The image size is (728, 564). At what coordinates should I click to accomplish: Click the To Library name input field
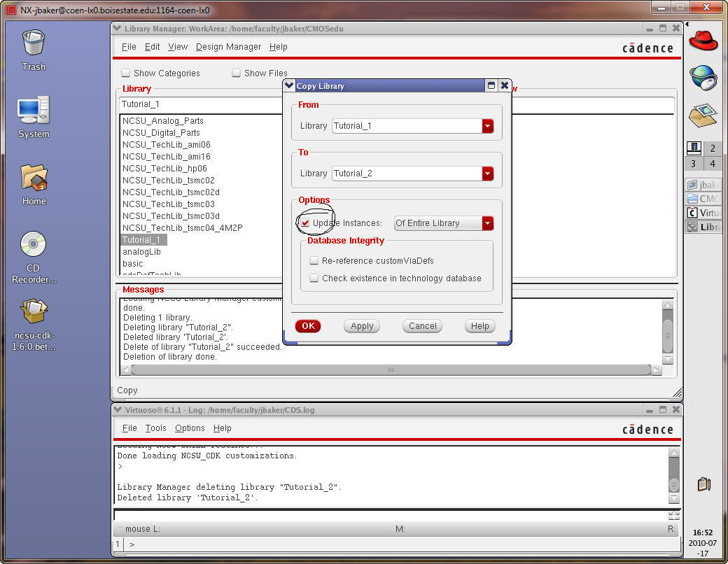tap(407, 174)
